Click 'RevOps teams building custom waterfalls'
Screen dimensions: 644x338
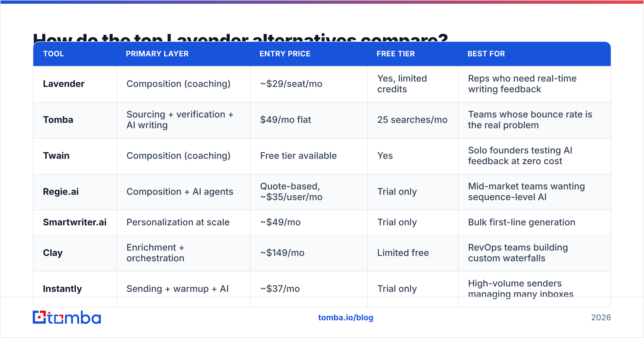(x=518, y=253)
